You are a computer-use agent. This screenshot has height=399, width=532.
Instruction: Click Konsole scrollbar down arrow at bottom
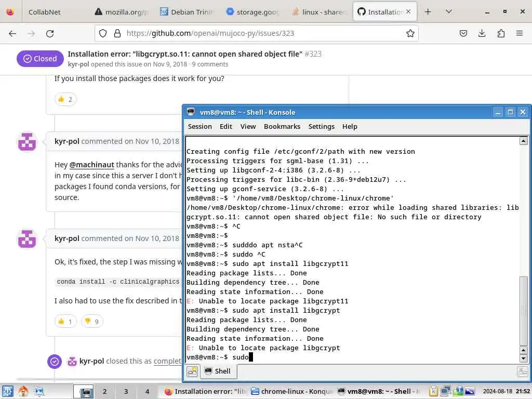(x=524, y=358)
